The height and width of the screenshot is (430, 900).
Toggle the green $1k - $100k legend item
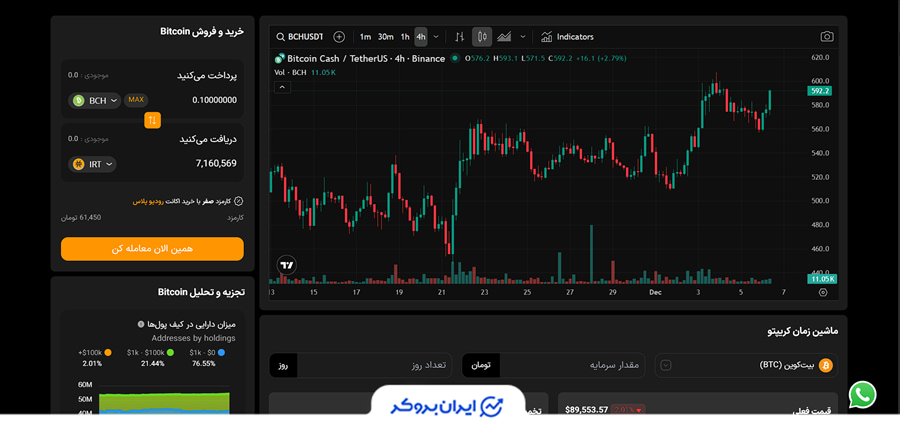(x=150, y=352)
